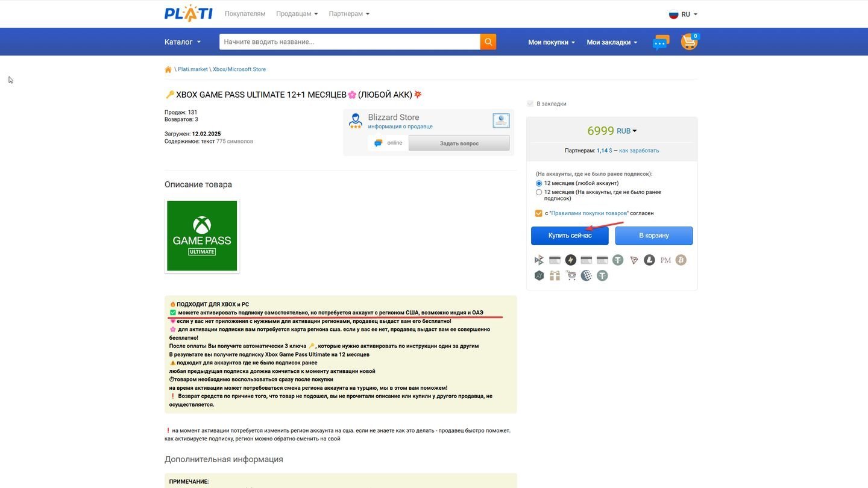Open the 'Plati.market' breadcrumb link

193,69
